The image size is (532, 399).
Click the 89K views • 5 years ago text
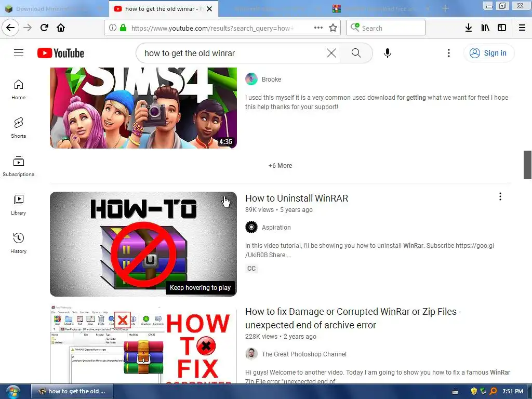pyautogui.click(x=279, y=210)
